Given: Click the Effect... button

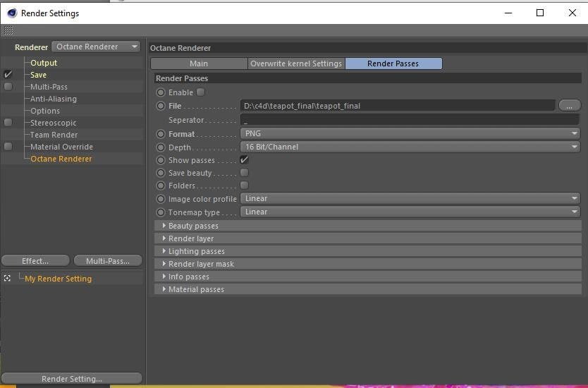Looking at the screenshot, I should [36, 261].
